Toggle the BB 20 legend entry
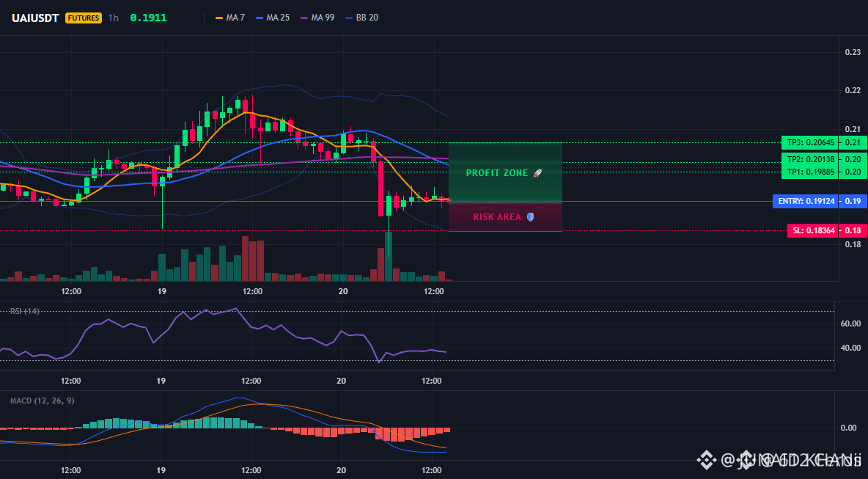868x479 pixels. 362,18
